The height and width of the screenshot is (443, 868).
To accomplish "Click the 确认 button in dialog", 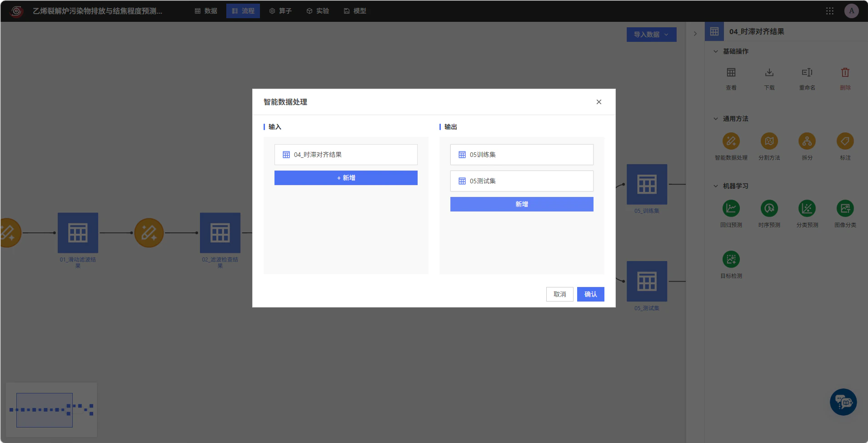I will (590, 294).
